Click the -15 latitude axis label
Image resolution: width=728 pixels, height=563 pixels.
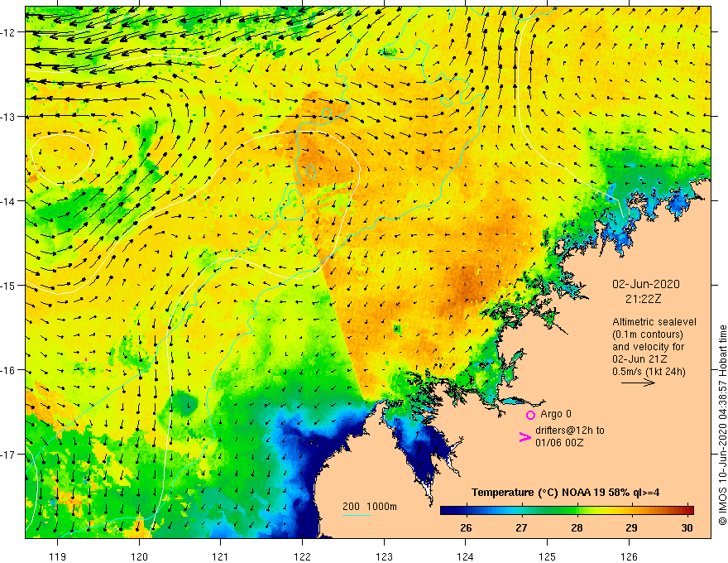(x=9, y=286)
